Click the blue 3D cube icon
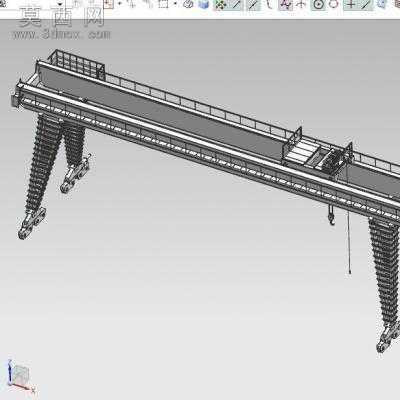400x400 pixels. tap(203, 4)
